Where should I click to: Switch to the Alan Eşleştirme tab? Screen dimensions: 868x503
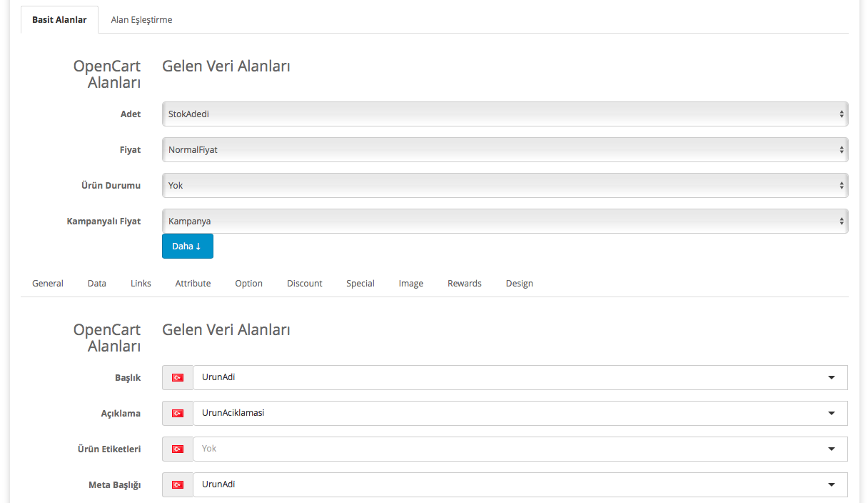coord(141,20)
